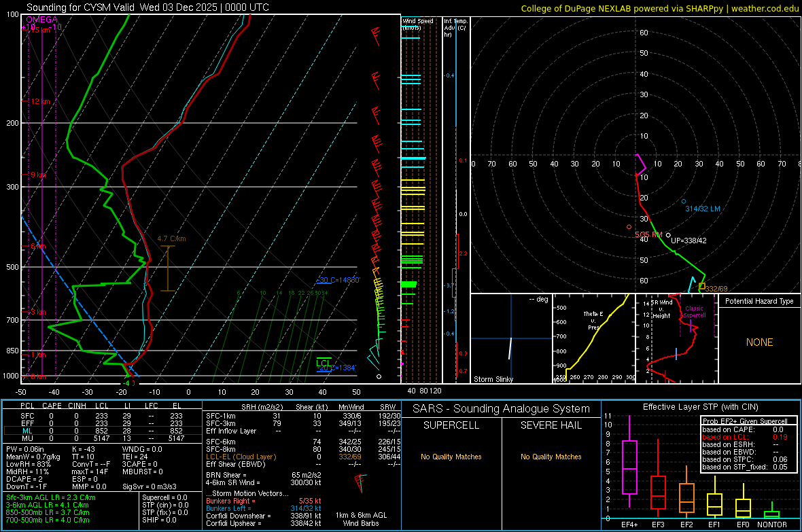This screenshot has width=802, height=532.
Task: Click the SUPERCELL column heading in SARS
Action: [x=451, y=425]
